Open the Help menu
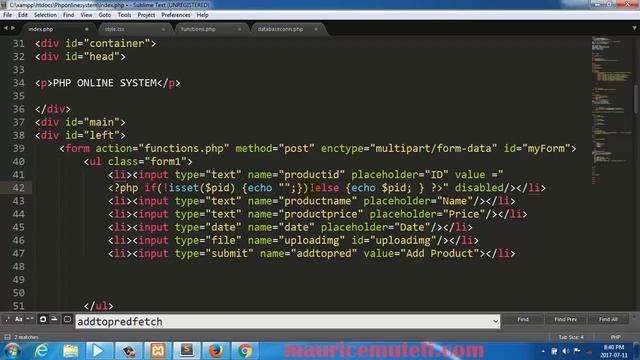 [x=202, y=15]
